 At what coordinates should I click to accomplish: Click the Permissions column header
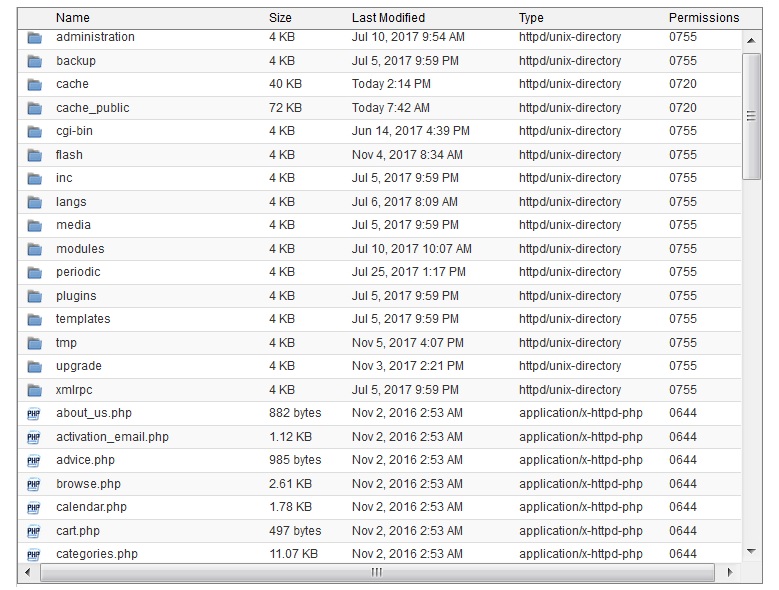pos(704,18)
